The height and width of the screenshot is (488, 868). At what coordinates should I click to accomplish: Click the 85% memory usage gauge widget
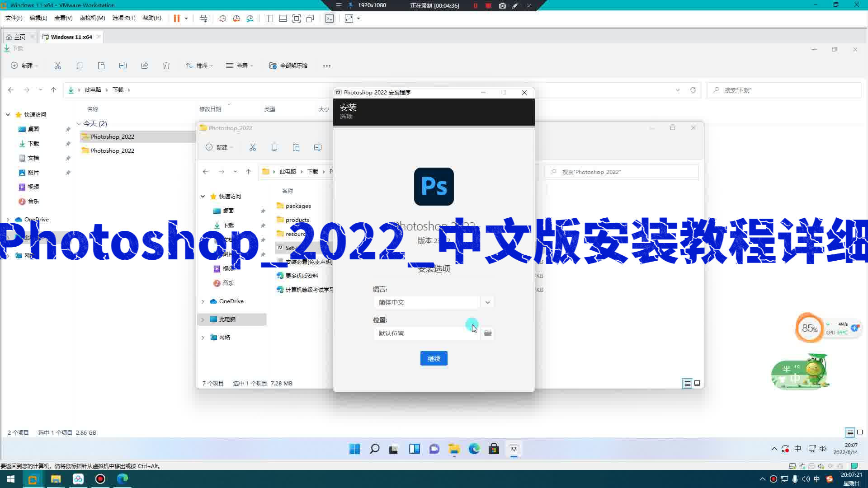(x=809, y=328)
